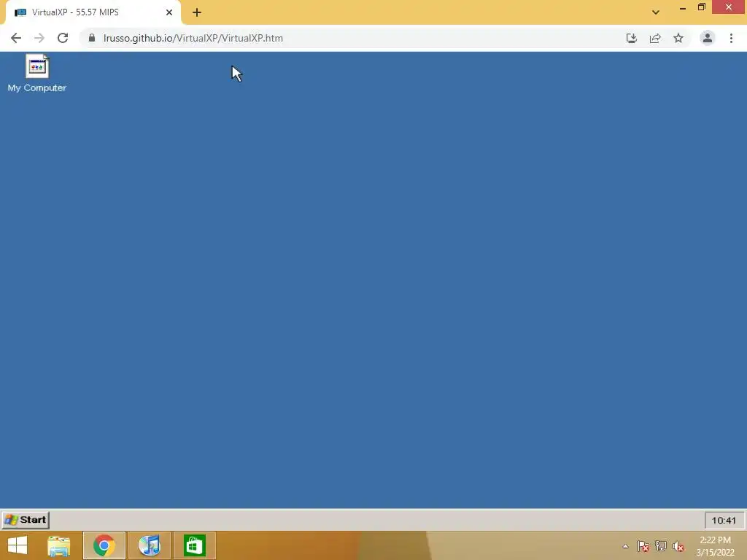
Task: Restore down the Chrome window
Action: pos(701,7)
